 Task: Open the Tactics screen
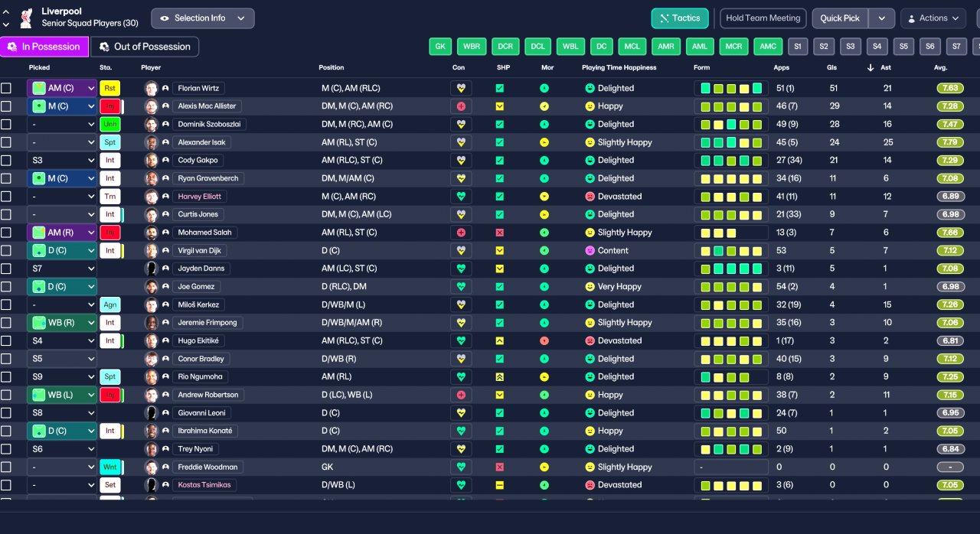680,18
